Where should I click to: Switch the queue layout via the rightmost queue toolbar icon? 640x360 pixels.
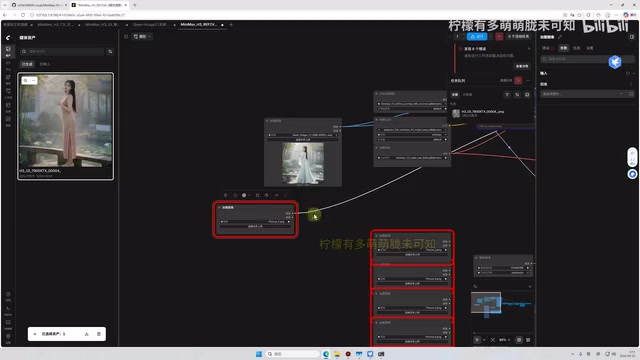point(527,95)
